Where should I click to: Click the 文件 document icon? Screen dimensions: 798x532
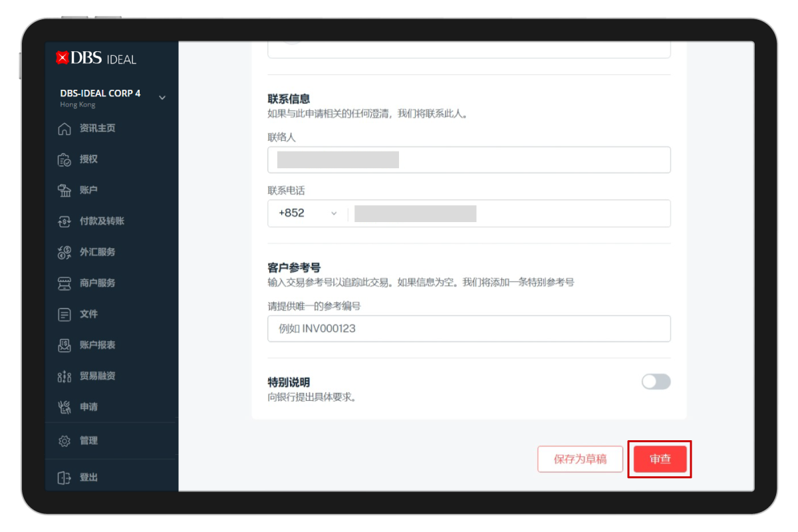[x=65, y=314]
